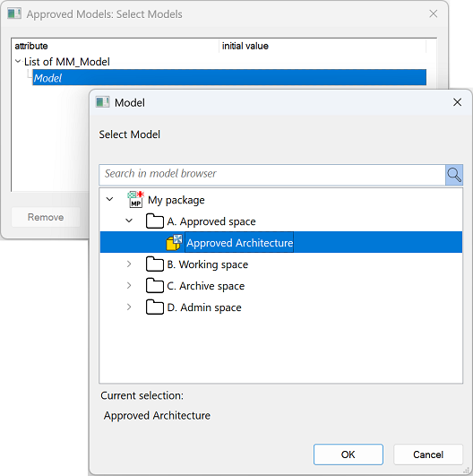Image resolution: width=473 pixels, height=476 pixels.
Task: Select the C. Archive space label
Action: (x=206, y=286)
